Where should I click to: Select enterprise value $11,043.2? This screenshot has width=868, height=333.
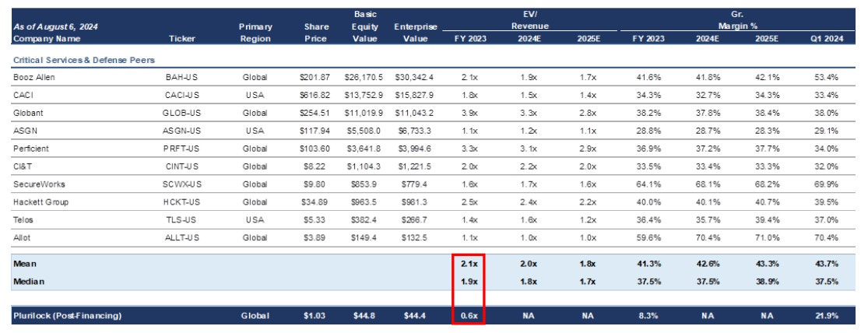[414, 113]
